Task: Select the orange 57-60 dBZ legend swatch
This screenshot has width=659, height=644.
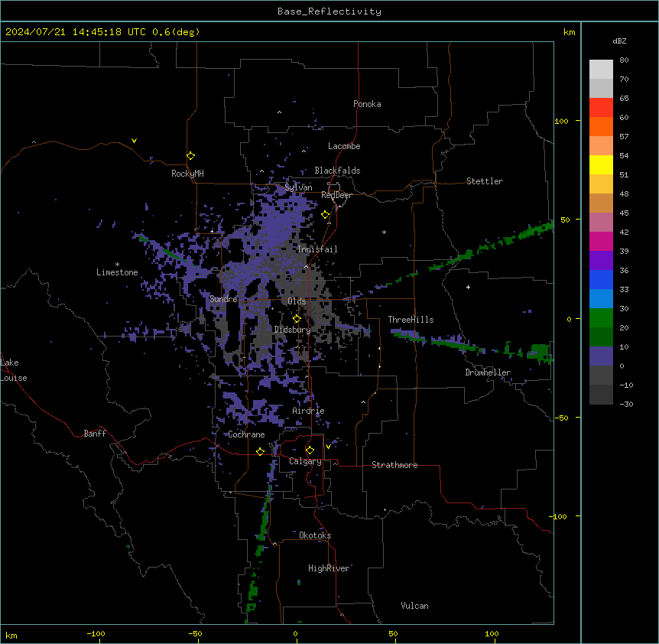Action: [x=601, y=126]
